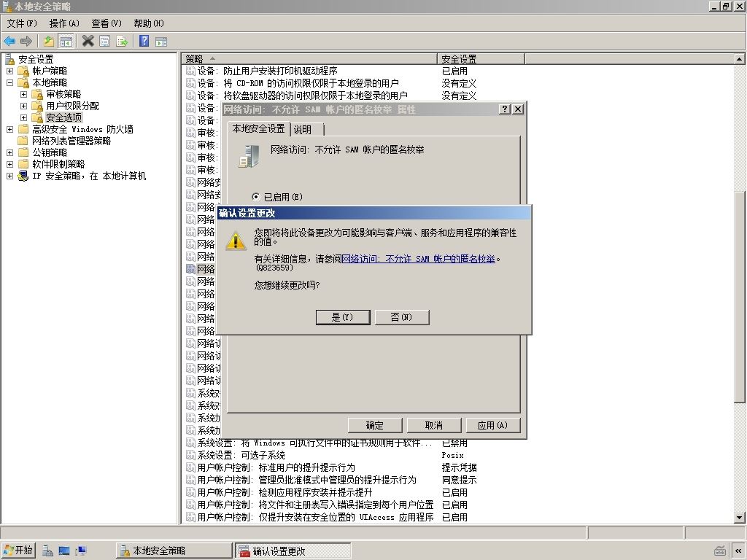Click policy icon beside 系统设置: 可选子系统
The image size is (747, 560).
(x=190, y=455)
